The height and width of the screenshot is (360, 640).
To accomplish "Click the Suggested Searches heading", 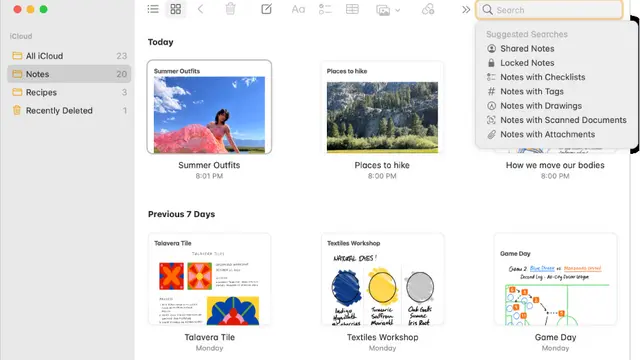I will pyautogui.click(x=527, y=34).
